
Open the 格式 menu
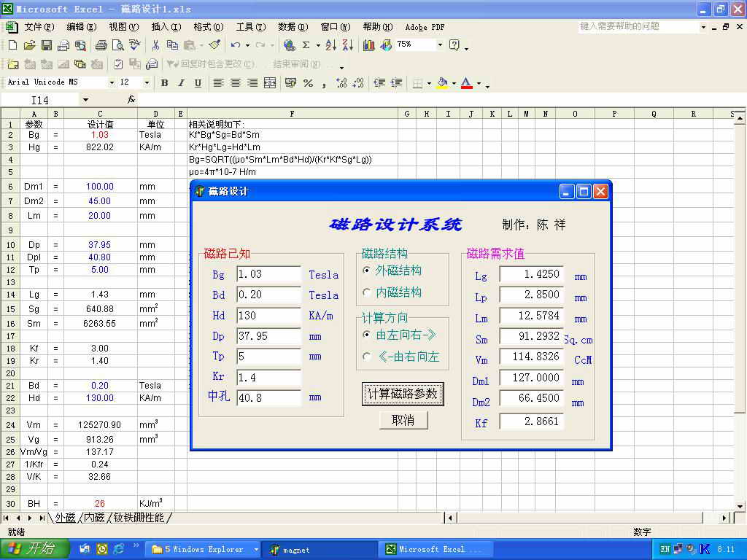point(208,27)
